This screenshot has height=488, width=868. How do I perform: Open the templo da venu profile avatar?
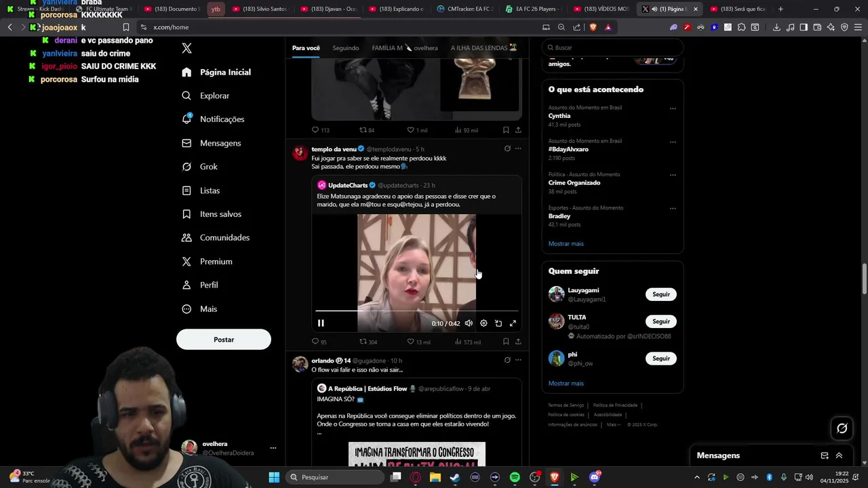coord(300,152)
